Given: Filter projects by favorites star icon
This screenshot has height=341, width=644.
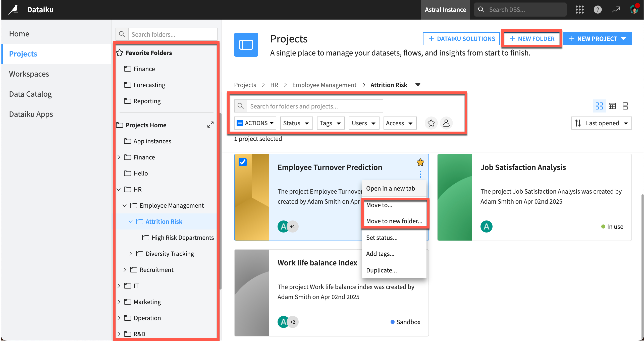Looking at the screenshot, I should pyautogui.click(x=431, y=123).
